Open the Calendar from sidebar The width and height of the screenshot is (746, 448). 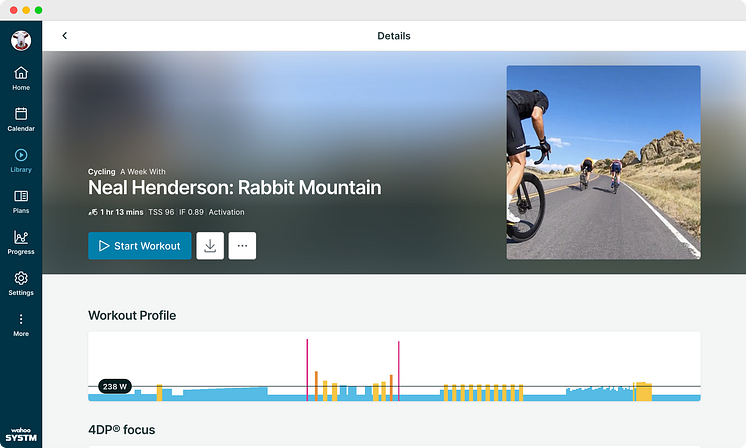[x=21, y=119]
